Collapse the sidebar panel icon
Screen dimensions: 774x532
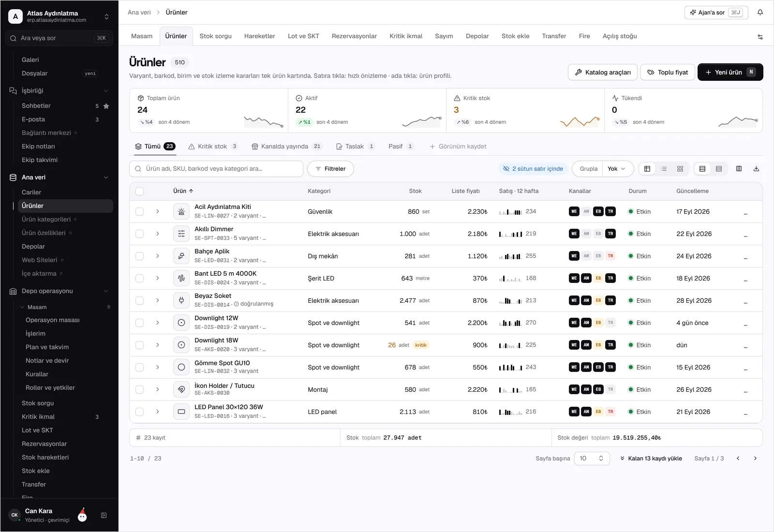104,516
